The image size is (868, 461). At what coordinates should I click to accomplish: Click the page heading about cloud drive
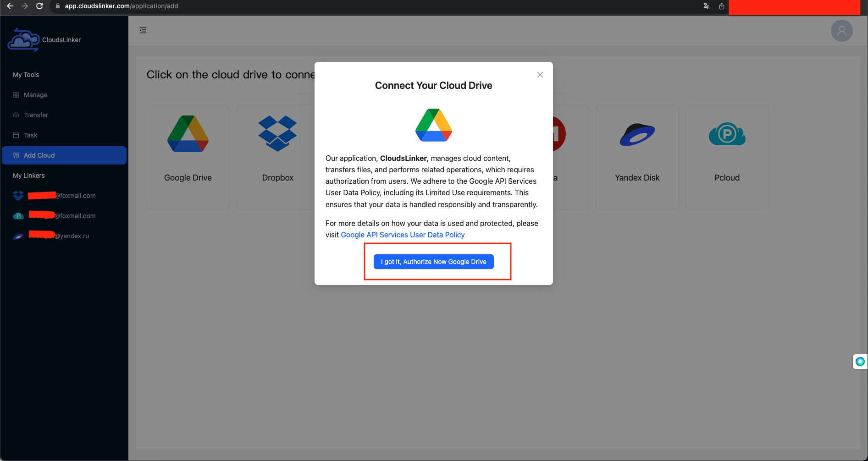coord(231,75)
